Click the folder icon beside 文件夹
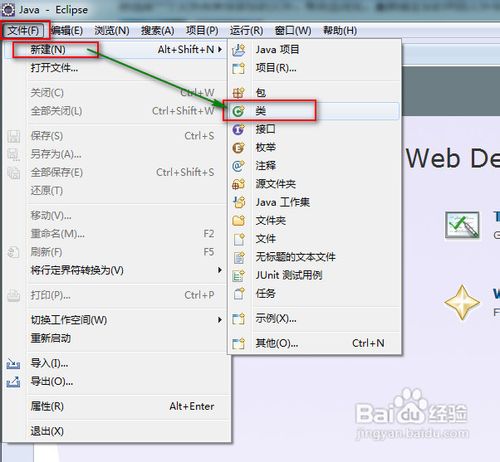Image resolution: width=500 pixels, height=462 pixels. 239,220
